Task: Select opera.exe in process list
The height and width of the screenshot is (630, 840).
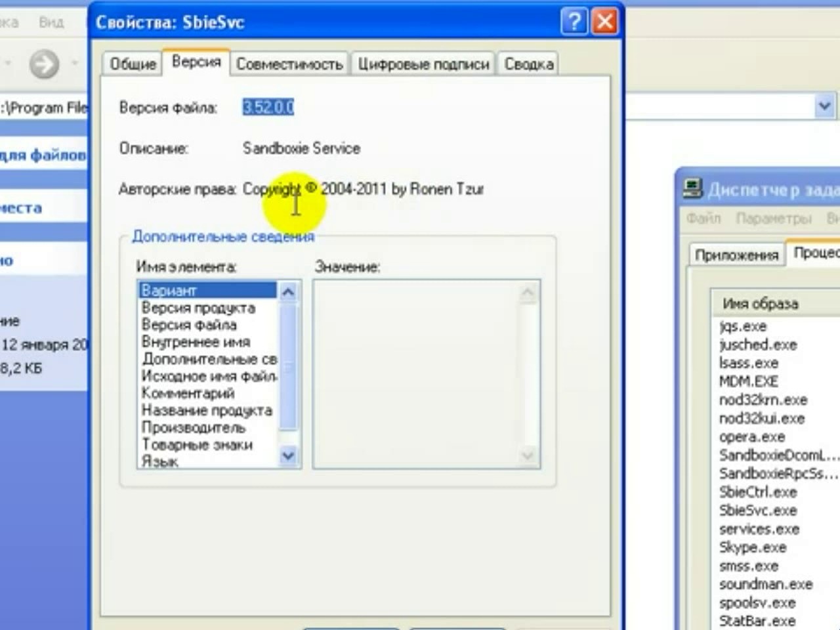Action: click(751, 437)
